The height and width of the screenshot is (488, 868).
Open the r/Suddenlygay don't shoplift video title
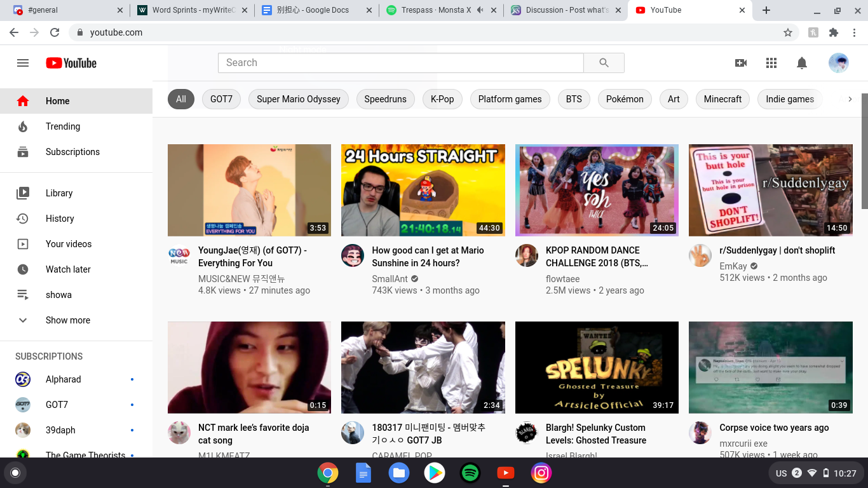click(777, 250)
